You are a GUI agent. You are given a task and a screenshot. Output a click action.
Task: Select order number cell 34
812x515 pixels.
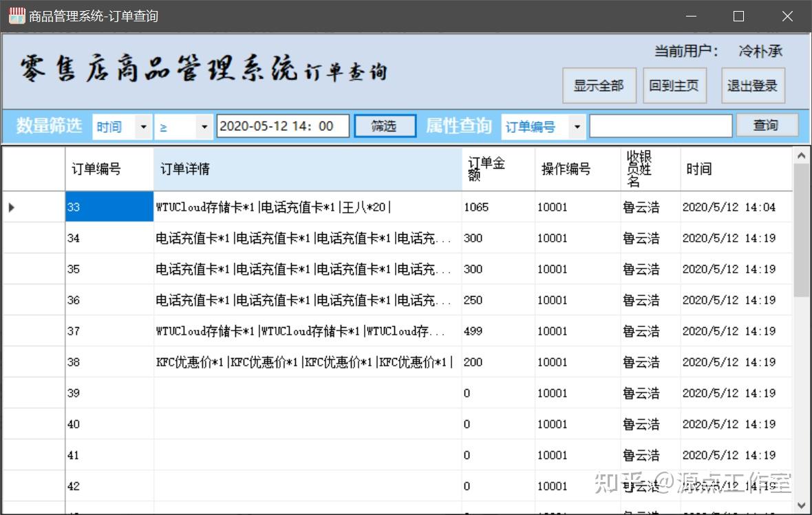pyautogui.click(x=109, y=238)
